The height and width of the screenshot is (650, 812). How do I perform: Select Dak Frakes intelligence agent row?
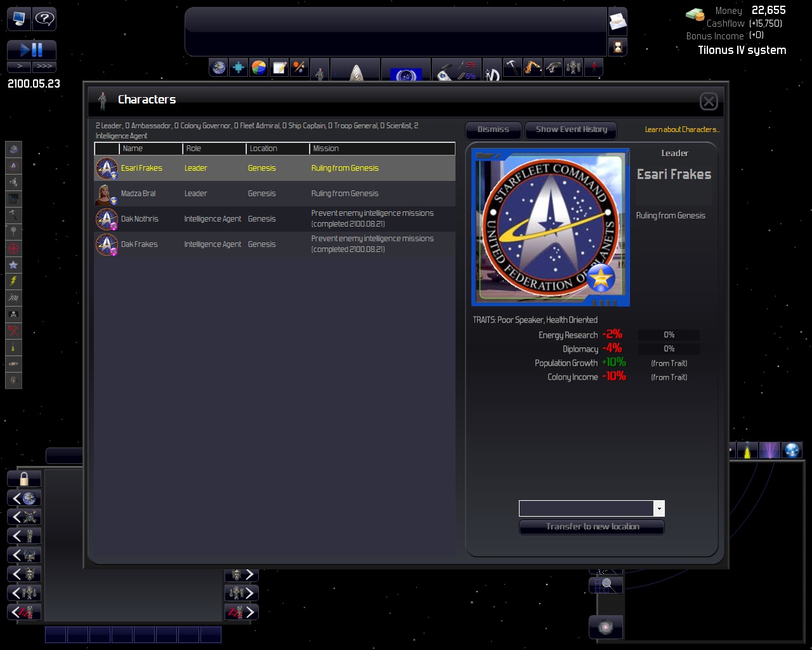275,244
